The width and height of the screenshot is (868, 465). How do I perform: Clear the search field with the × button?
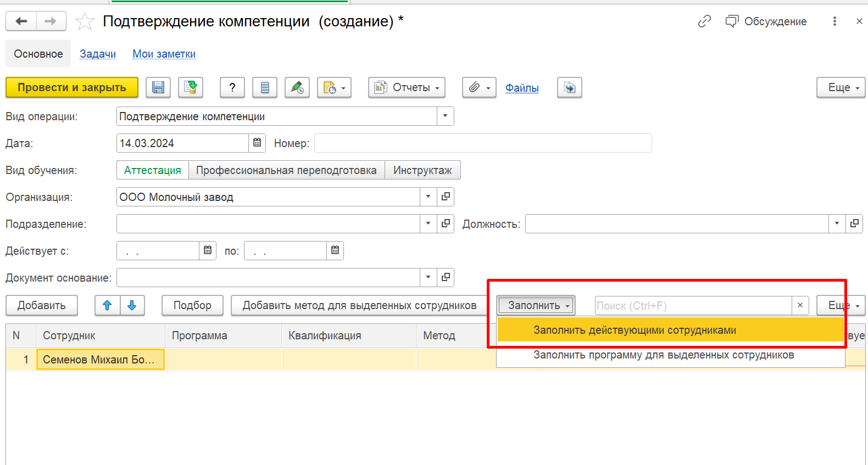coord(800,306)
